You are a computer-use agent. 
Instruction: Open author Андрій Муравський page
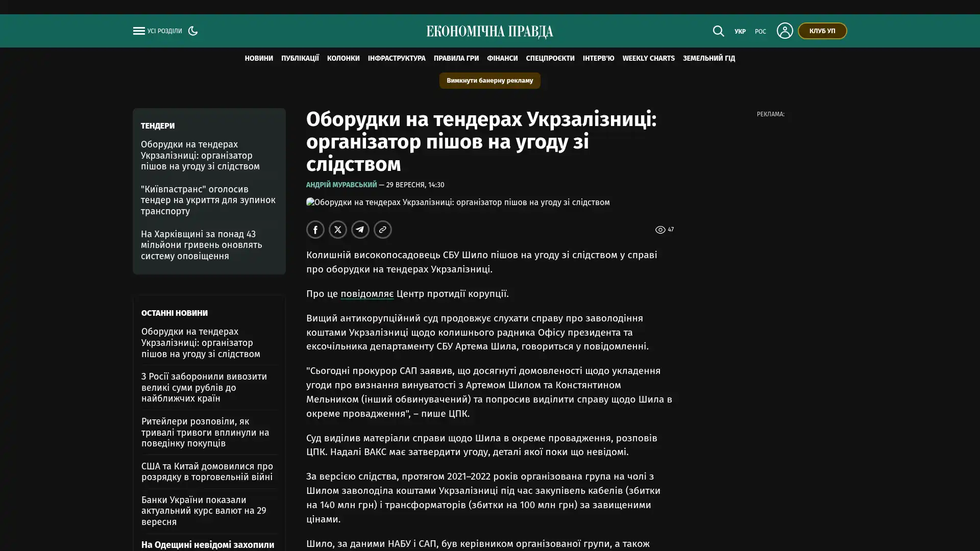coord(341,185)
